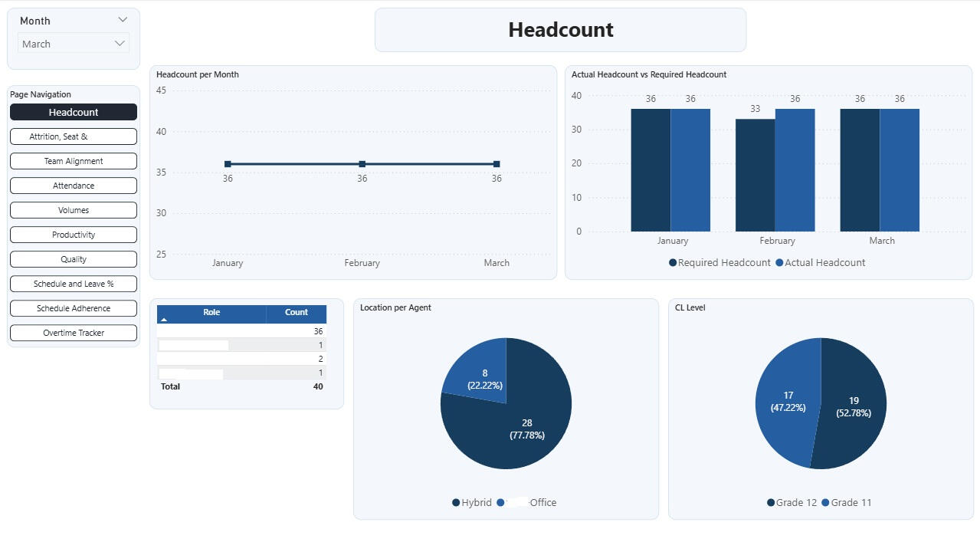The height and width of the screenshot is (552, 980).
Task: Click the Hybrid legend dot
Action: (456, 503)
